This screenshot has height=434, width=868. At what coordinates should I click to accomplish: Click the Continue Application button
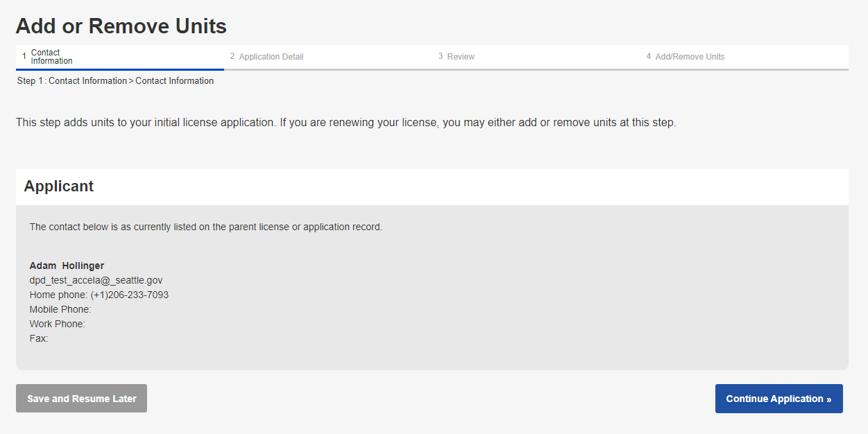pos(778,399)
